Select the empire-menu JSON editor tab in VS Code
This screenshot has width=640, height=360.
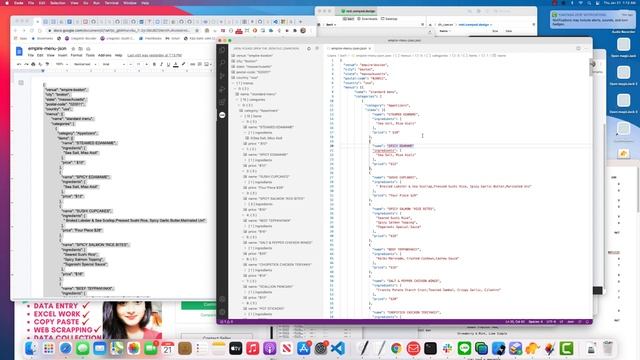coord(349,48)
